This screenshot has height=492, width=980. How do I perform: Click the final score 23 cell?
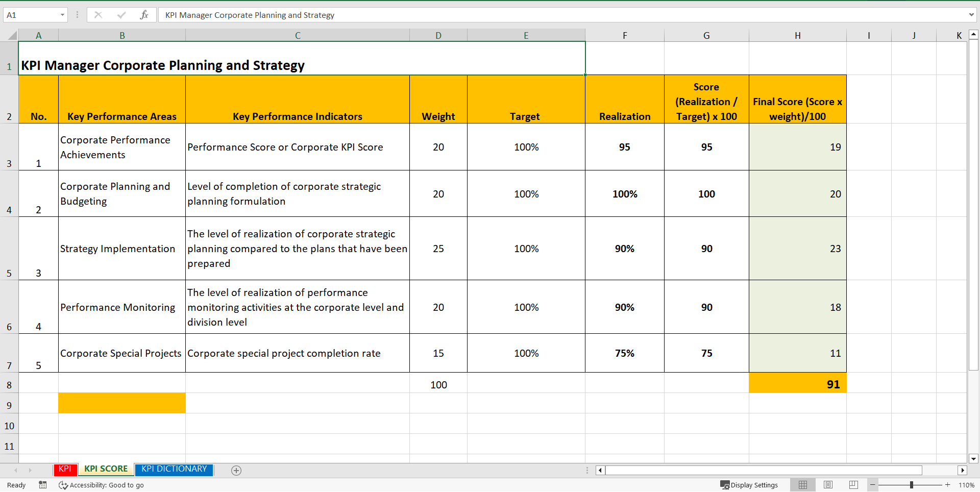click(x=798, y=249)
